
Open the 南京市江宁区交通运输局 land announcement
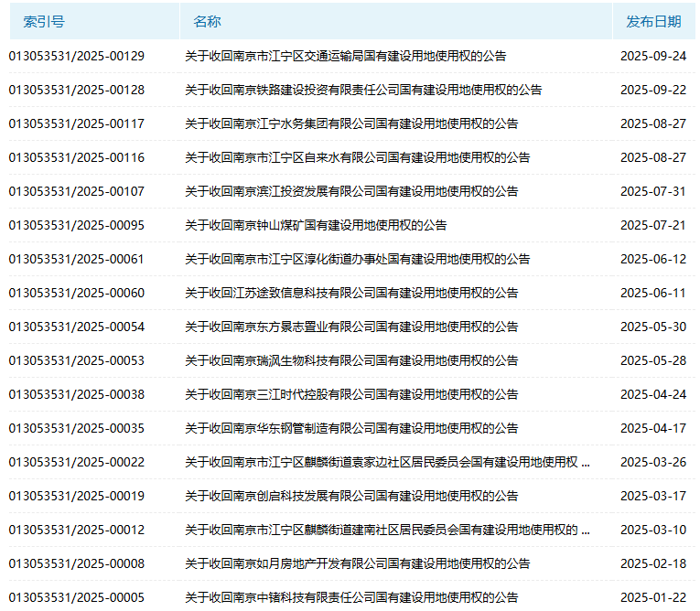tap(346, 56)
